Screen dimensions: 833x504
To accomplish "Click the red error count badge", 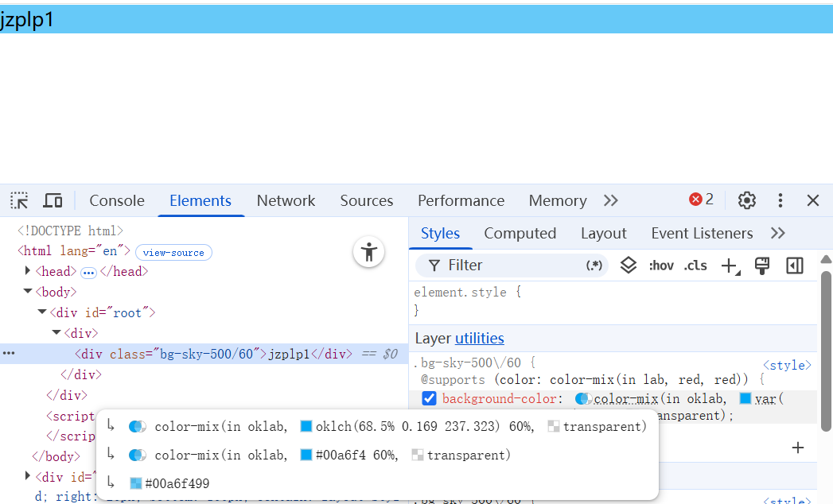I will pyautogui.click(x=701, y=200).
